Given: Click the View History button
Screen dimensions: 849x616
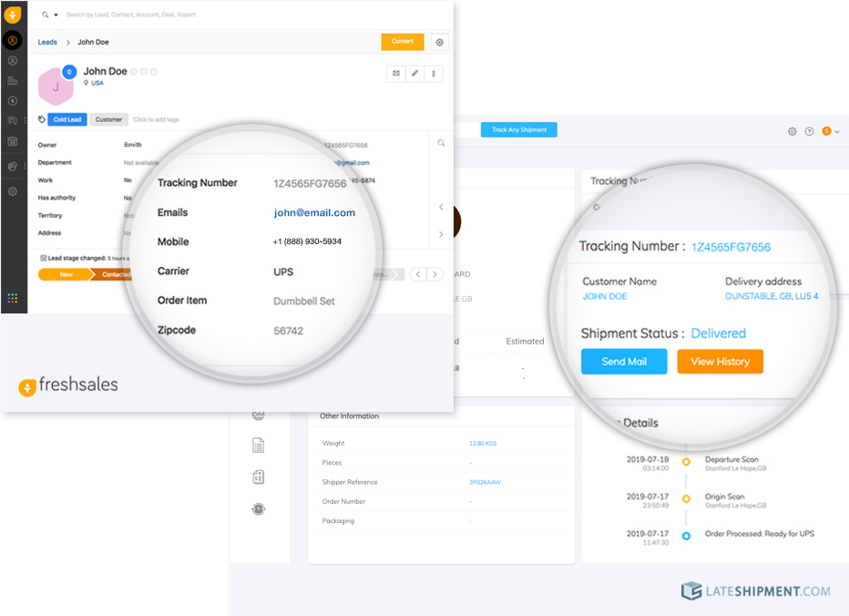Looking at the screenshot, I should (721, 362).
